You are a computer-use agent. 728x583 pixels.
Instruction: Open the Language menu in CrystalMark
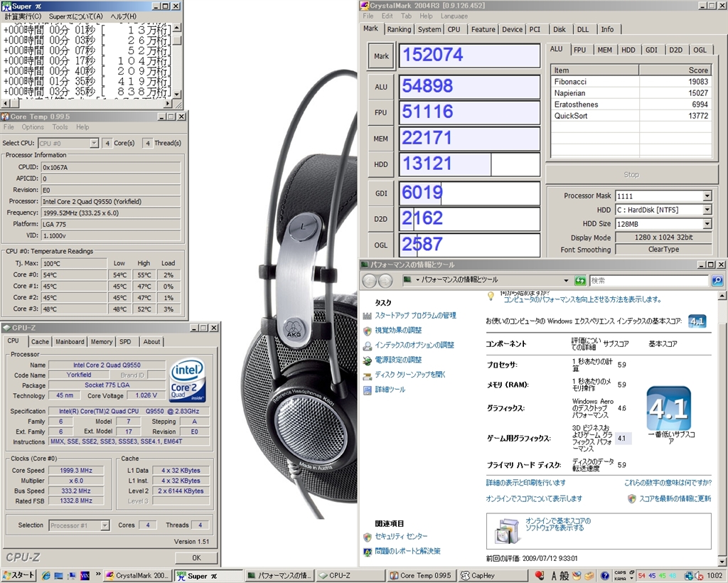coord(454,16)
